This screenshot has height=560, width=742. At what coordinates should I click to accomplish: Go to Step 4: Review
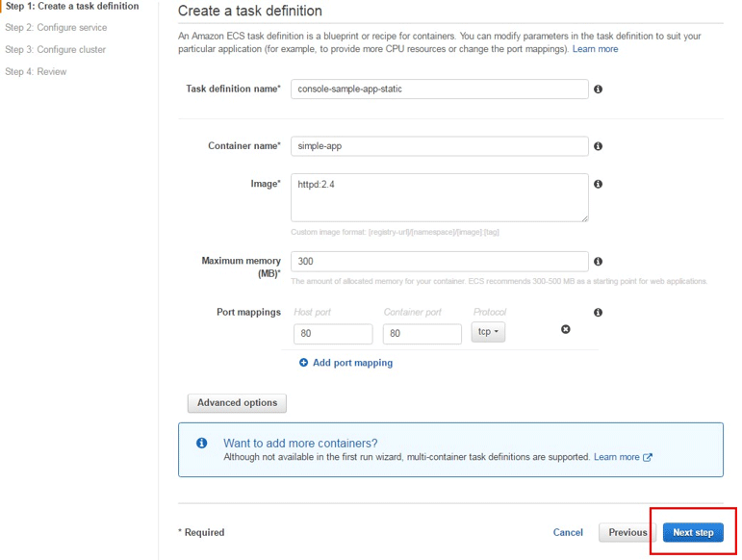[x=36, y=71]
